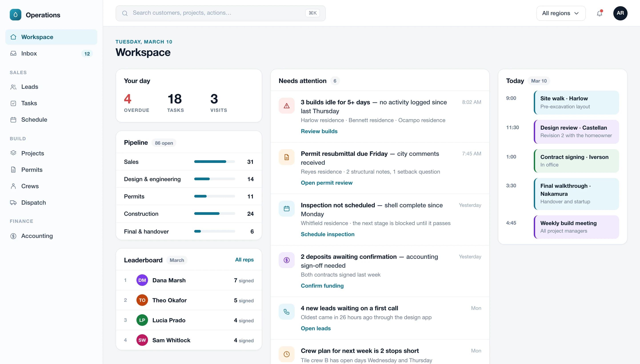The width and height of the screenshot is (640, 364).
Task: Click the Schedule inspection link
Action: tap(327, 234)
